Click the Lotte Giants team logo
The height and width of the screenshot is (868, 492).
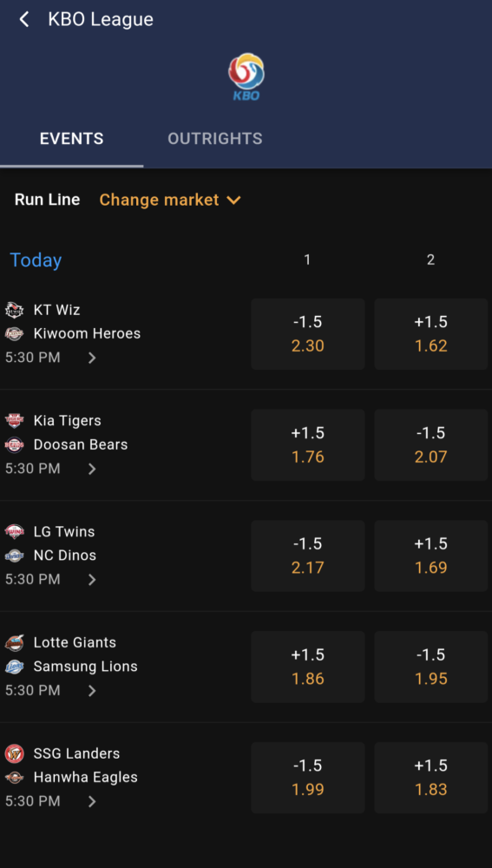pyautogui.click(x=15, y=642)
